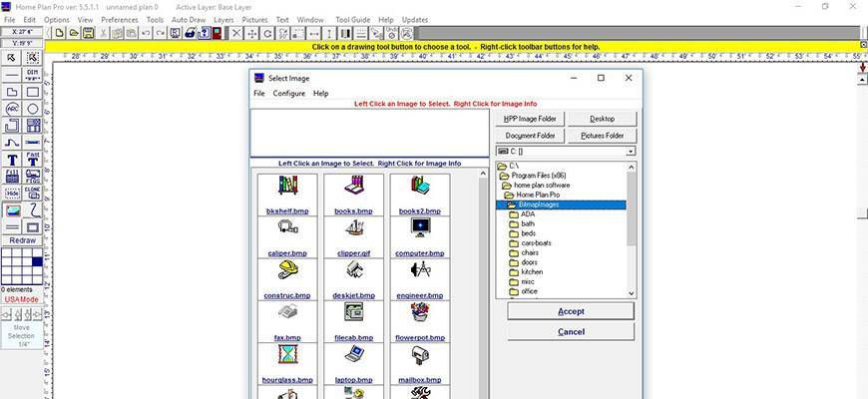Open the Auto Draw menu

tap(189, 19)
